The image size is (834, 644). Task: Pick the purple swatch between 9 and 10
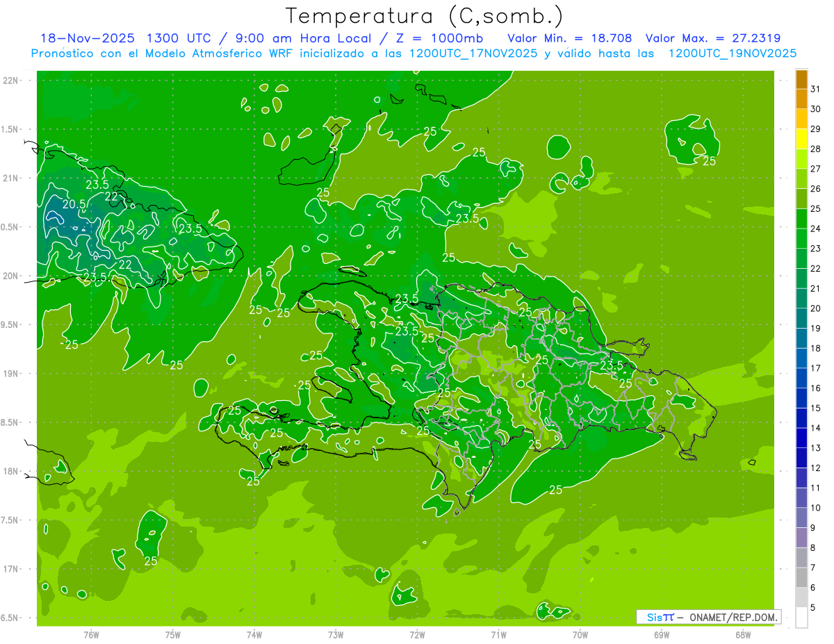click(x=802, y=518)
